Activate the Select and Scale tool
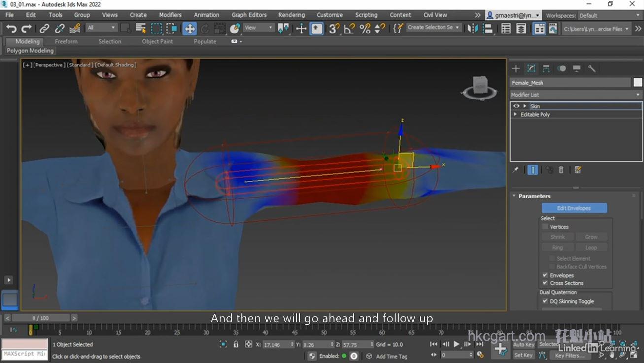The height and width of the screenshot is (363, 644). click(220, 29)
